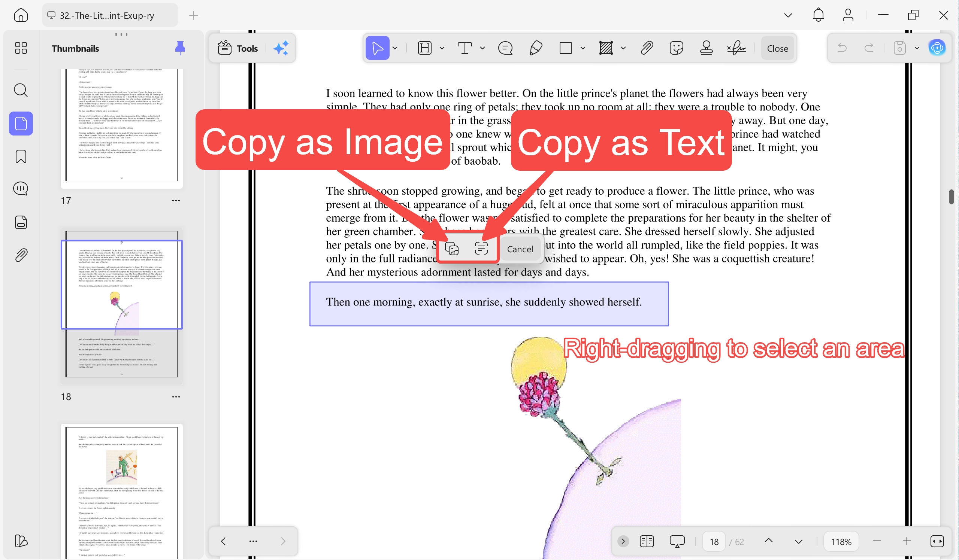Select the Thumbnails page icon in sidebar
The height and width of the screenshot is (560, 959).
click(x=21, y=124)
